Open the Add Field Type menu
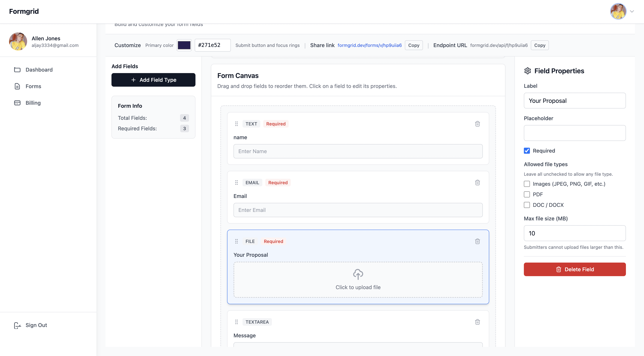This screenshot has height=356, width=644. click(153, 80)
